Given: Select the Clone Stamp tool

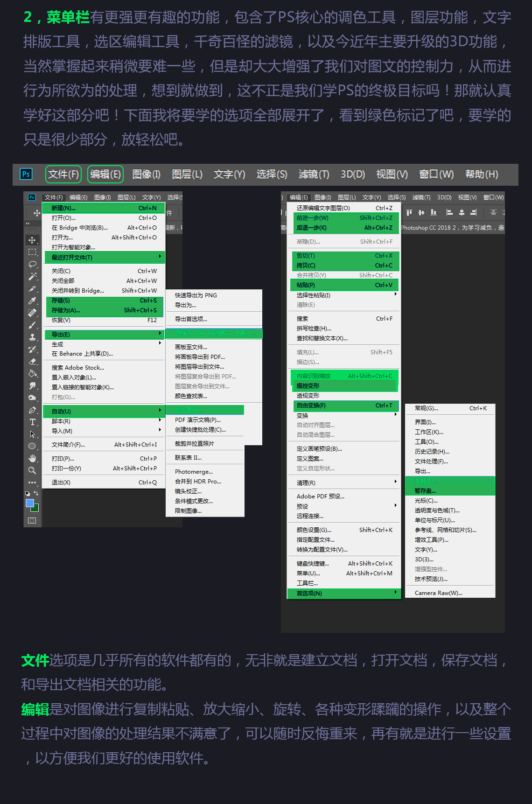Looking at the screenshot, I should pyautogui.click(x=32, y=337).
